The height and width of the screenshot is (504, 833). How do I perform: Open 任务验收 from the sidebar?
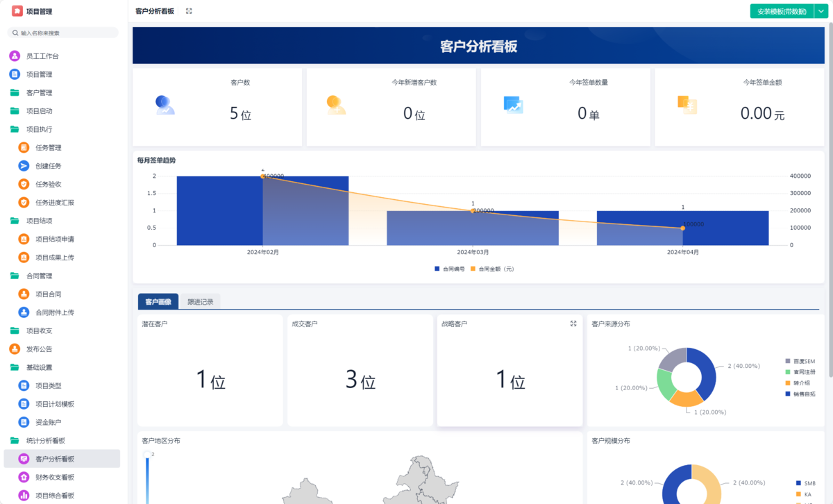(24, 184)
